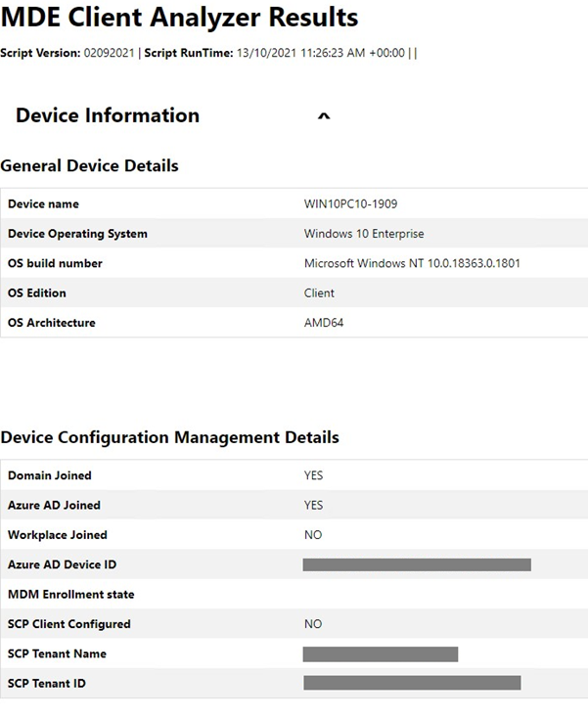This screenshot has height=718, width=588.
Task: Click the redacted Azure AD Device ID
Action: (x=417, y=564)
